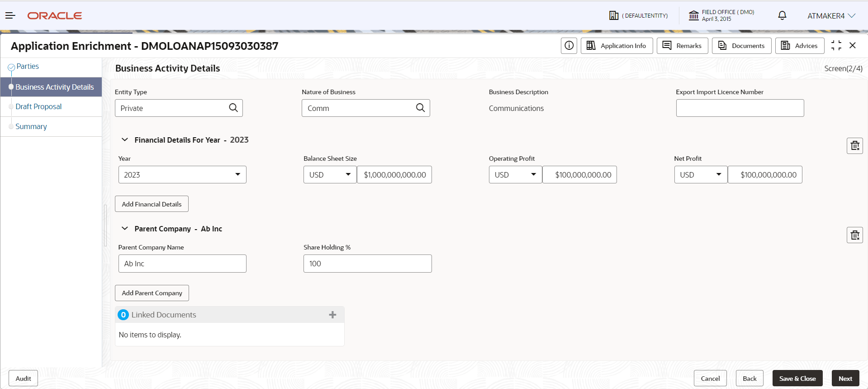Click the Net Profit amount field

(x=765, y=175)
